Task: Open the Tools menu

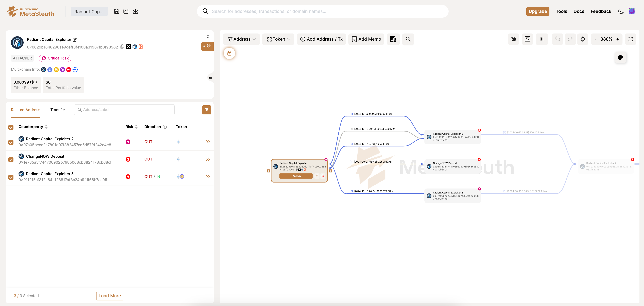Action: pos(561,11)
